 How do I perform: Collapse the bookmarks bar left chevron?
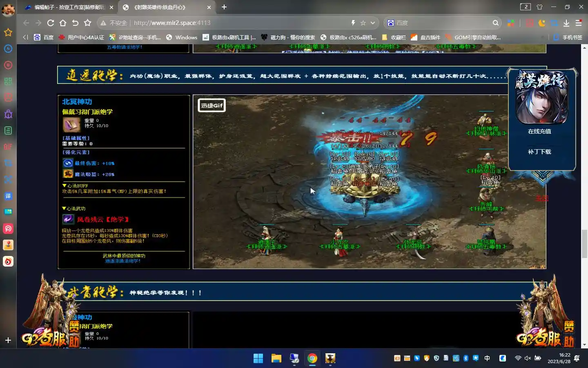click(x=25, y=37)
